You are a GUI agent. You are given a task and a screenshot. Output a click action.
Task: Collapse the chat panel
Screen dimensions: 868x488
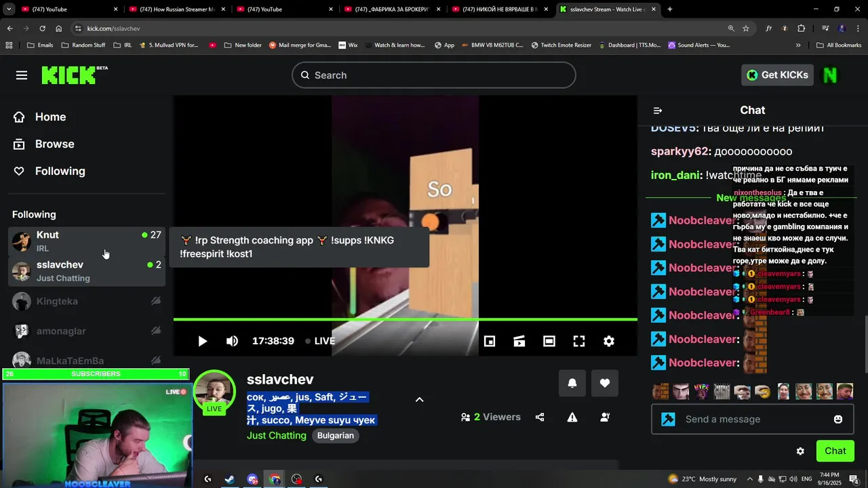pos(657,110)
